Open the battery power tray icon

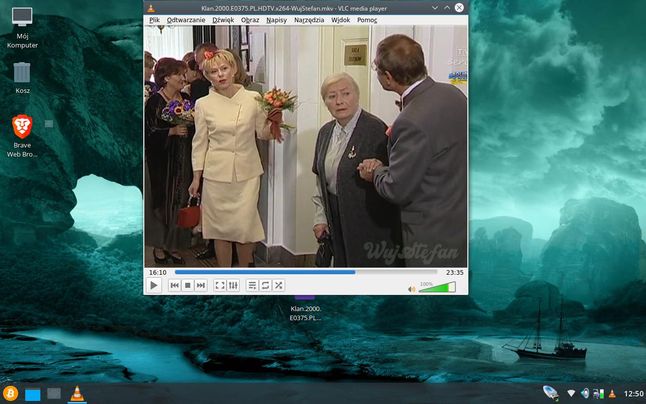tap(598, 394)
